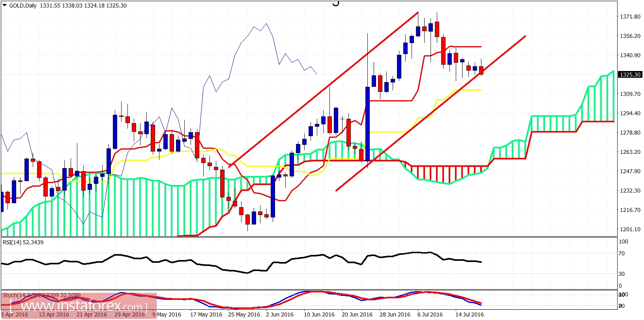This screenshot has height=320, width=644.
Task: Select the 1247.90 price axis label
Action: 630,171
